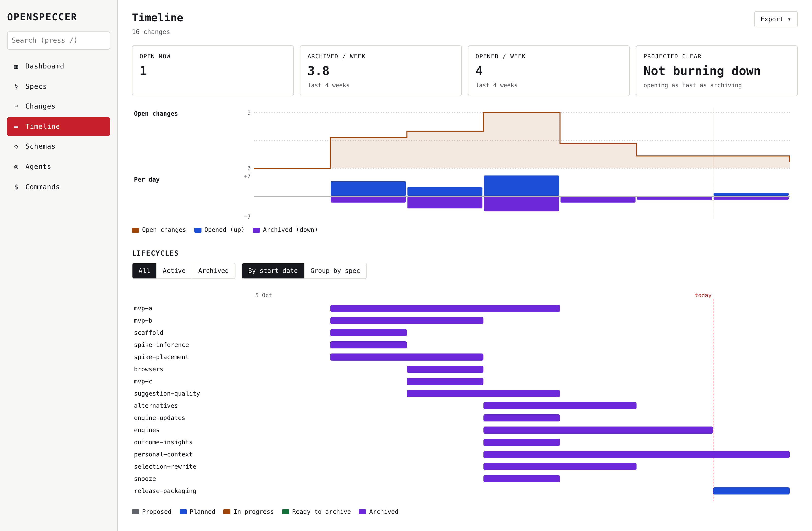Screen dimensions: 812x531
Task: Open the Export dropdown
Action: tap(775, 20)
